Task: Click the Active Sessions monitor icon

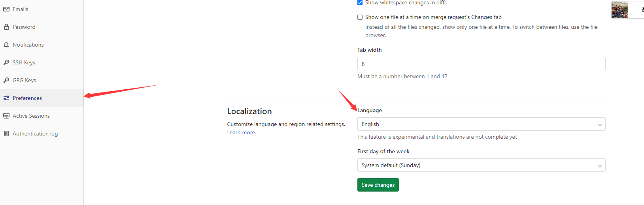Action: click(x=6, y=116)
